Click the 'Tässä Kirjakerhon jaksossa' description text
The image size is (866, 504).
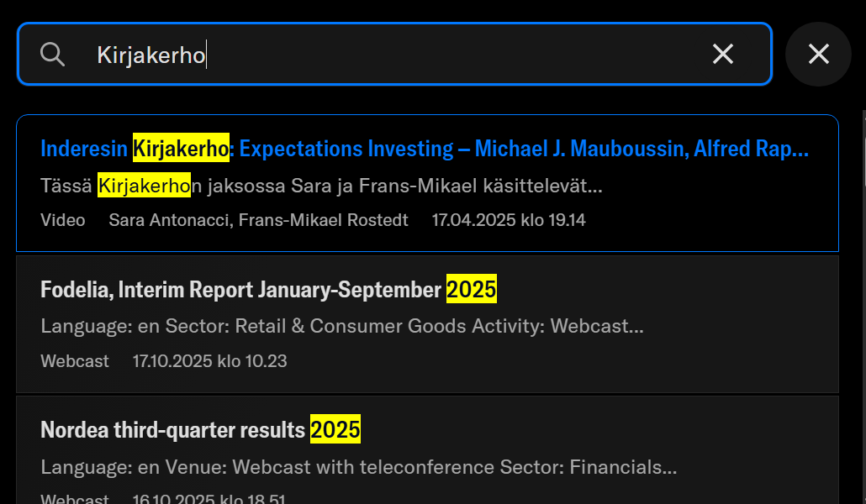point(321,186)
